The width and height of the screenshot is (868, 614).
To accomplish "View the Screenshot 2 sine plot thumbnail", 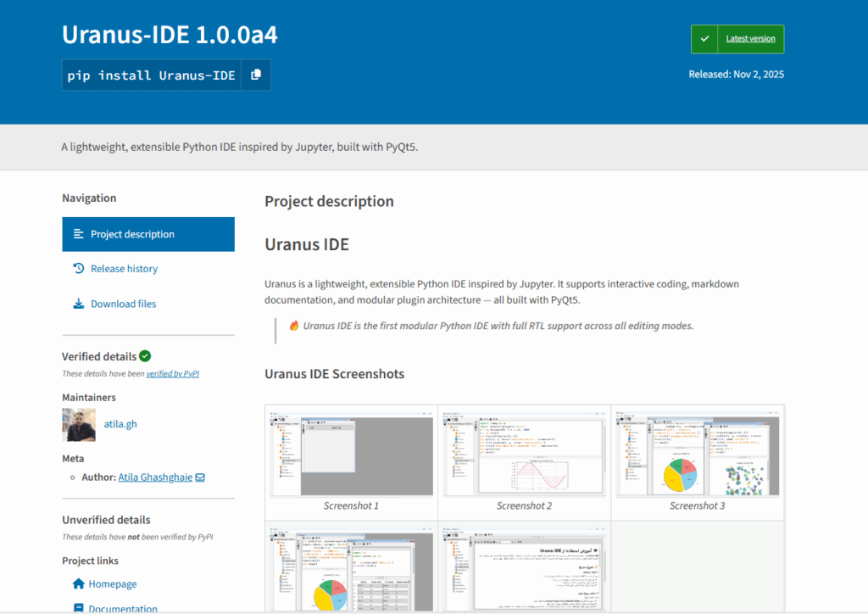I will click(x=524, y=455).
